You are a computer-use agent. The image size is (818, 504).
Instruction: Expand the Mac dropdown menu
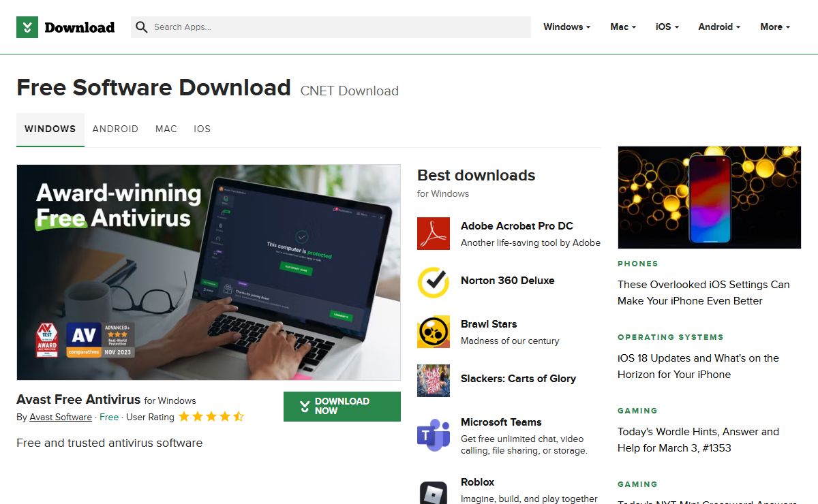(x=623, y=27)
